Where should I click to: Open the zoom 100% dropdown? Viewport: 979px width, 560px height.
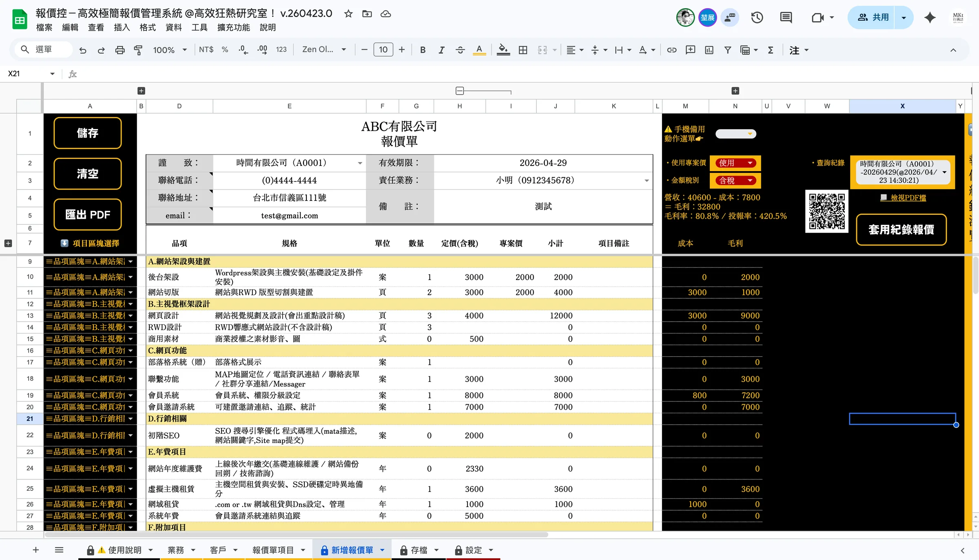[x=170, y=50]
